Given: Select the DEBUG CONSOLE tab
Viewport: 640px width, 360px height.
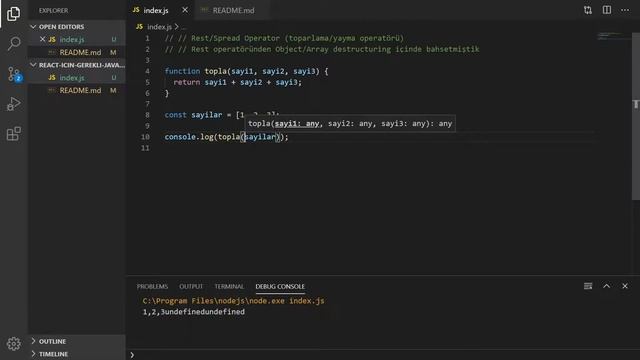Looking at the screenshot, I should click(280, 287).
